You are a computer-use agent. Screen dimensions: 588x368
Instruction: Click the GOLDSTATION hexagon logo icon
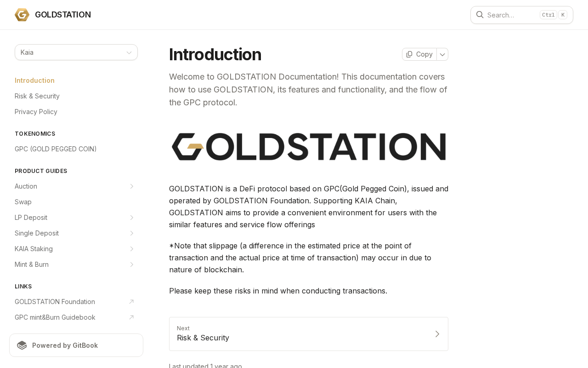[22, 15]
